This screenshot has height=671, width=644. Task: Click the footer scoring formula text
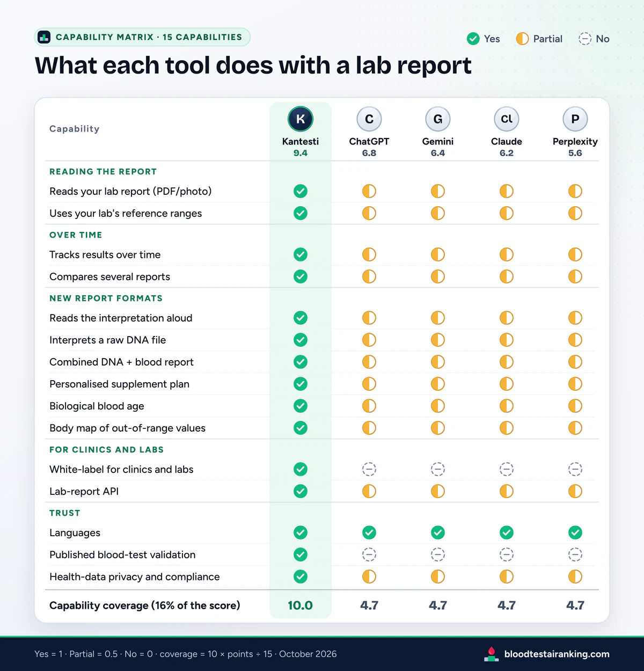[x=186, y=654]
